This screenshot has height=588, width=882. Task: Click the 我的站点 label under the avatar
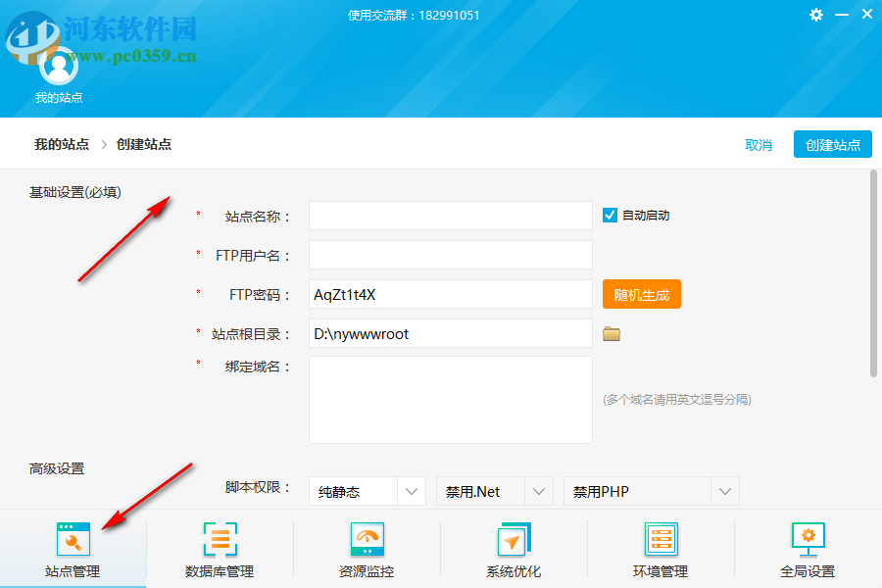(59, 98)
